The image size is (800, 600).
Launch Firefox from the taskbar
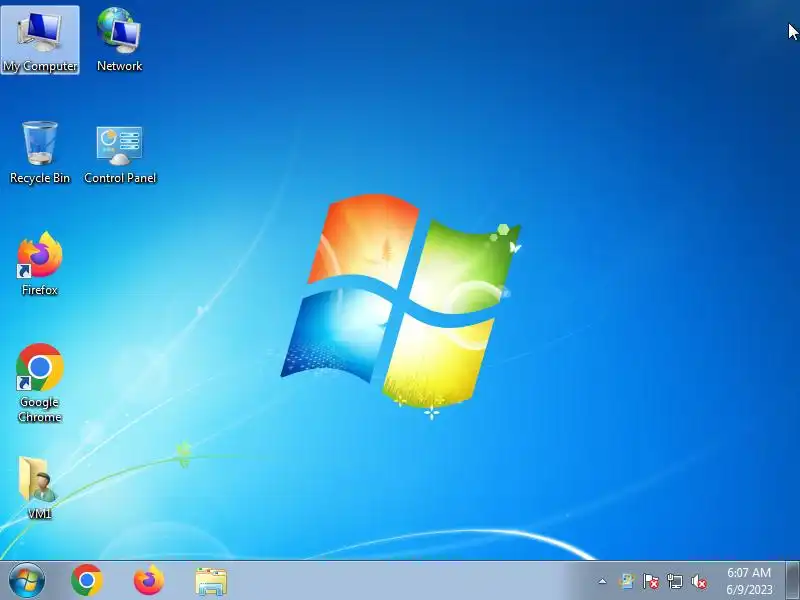click(x=149, y=581)
